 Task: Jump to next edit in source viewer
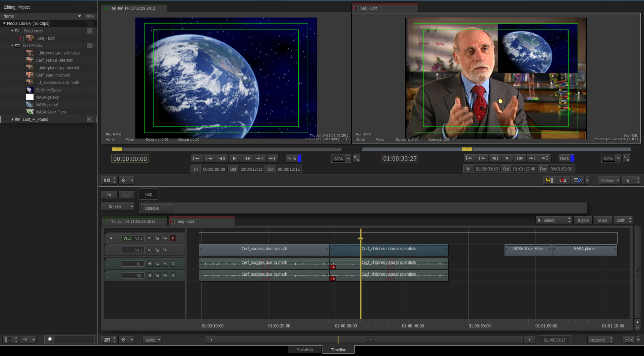point(259,158)
